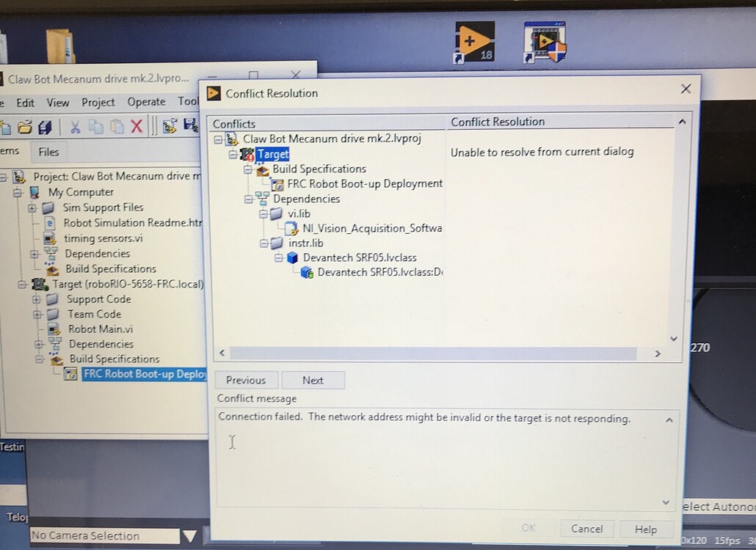This screenshot has height=550, width=756.
Task: Select 'Robot Main.vi' in project tree
Action: (x=101, y=329)
